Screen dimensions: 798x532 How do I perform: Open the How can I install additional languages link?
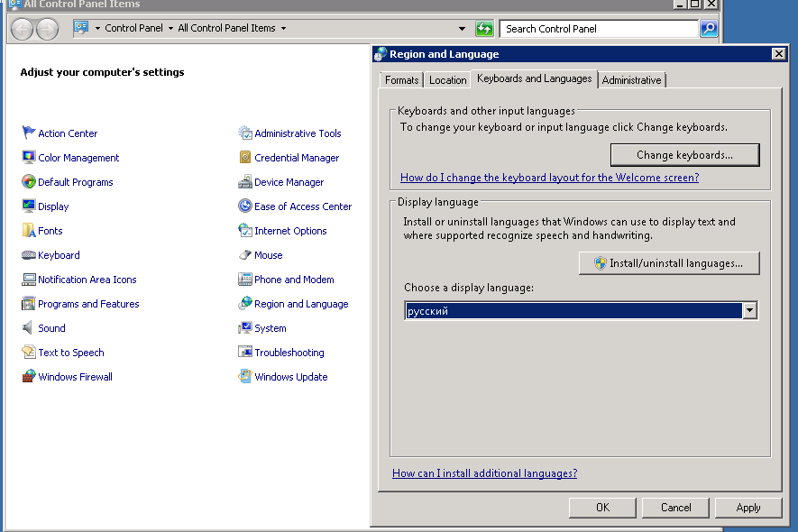tap(484, 473)
